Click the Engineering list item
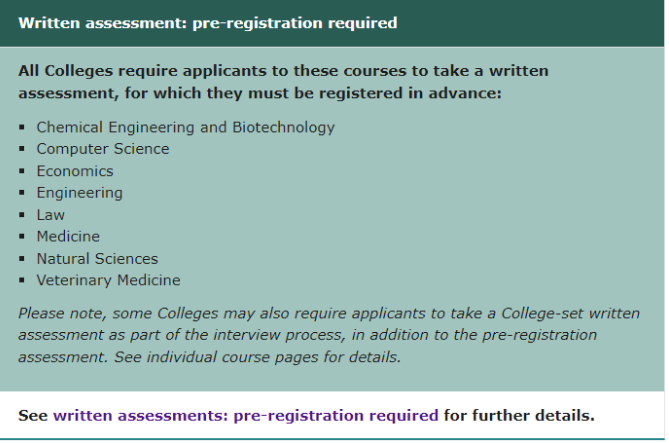This screenshot has width=669, height=443. pos(80,193)
